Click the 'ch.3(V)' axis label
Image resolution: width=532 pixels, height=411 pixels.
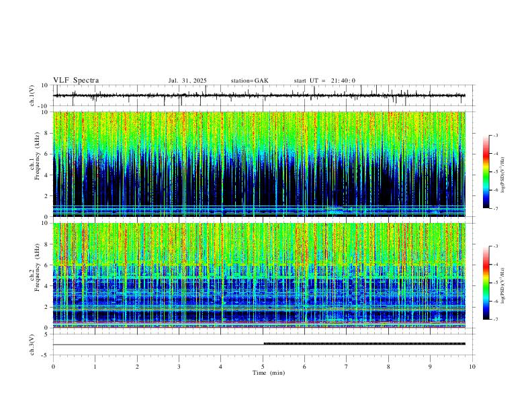tap(32, 345)
